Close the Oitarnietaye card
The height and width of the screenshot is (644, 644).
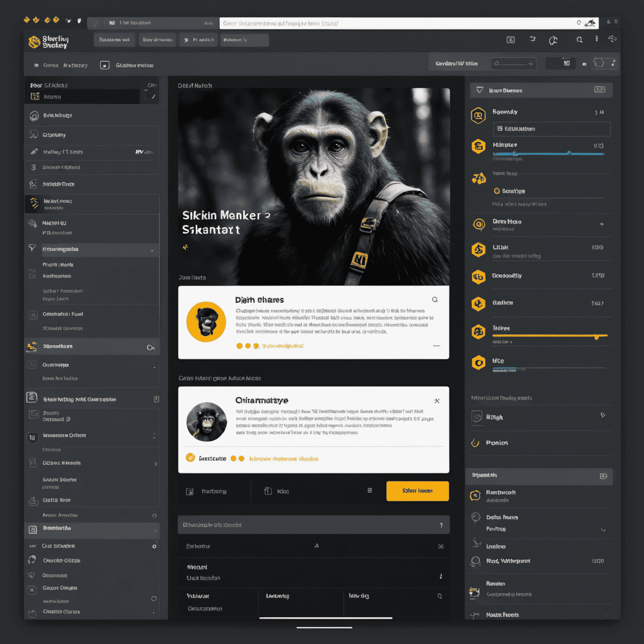coord(437,401)
